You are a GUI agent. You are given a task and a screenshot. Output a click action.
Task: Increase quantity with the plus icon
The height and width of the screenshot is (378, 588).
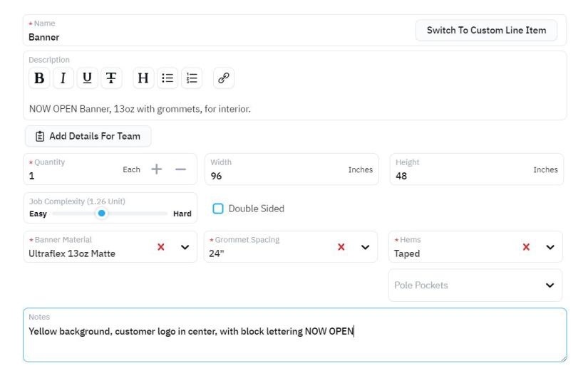coord(156,169)
